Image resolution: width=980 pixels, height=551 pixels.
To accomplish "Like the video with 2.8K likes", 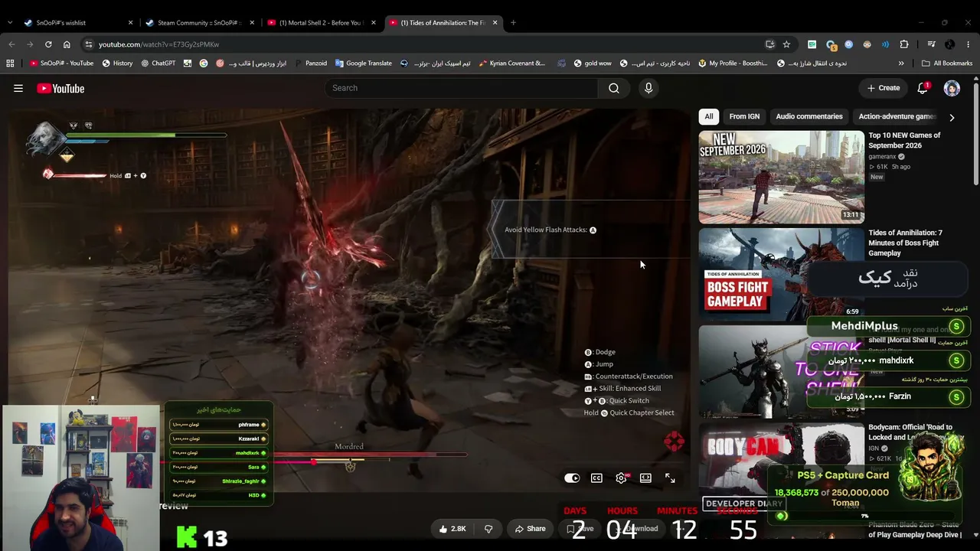I will 452,529.
